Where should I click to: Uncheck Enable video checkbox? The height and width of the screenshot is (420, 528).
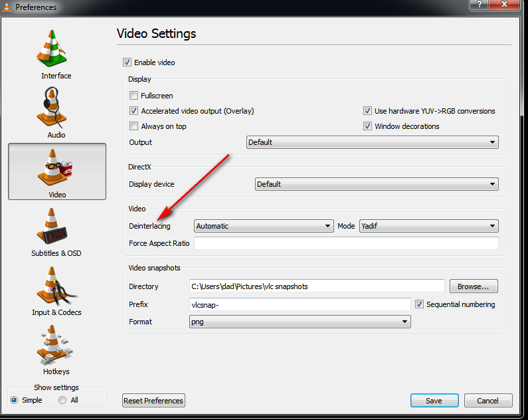127,62
